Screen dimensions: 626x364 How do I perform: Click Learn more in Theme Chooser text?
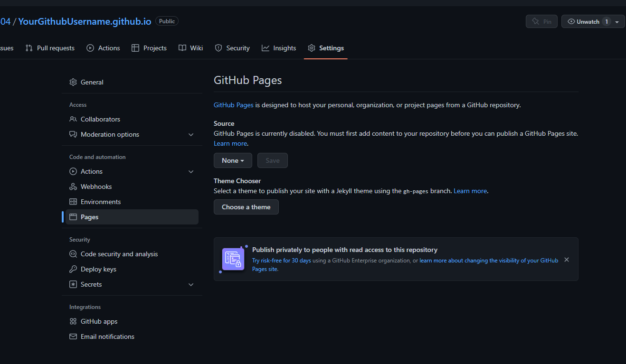click(x=470, y=191)
